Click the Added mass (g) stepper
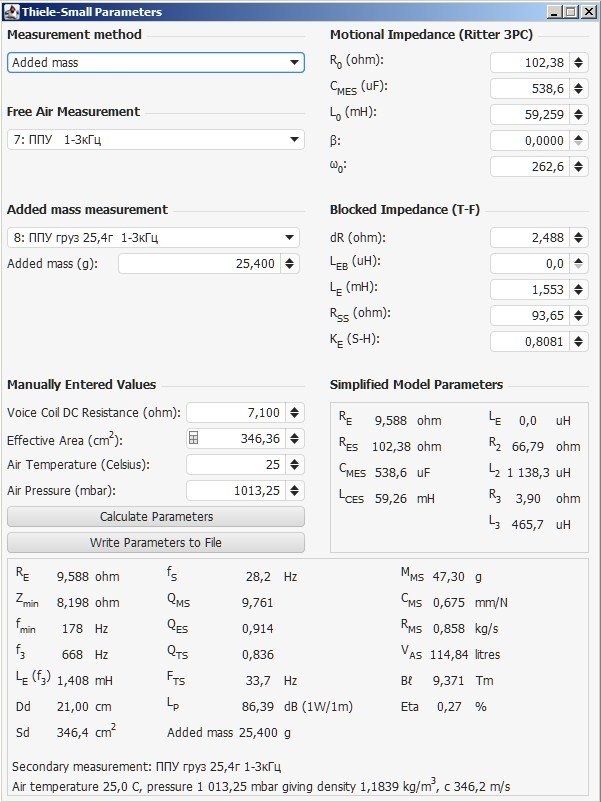The height and width of the screenshot is (802, 601). pos(288,264)
